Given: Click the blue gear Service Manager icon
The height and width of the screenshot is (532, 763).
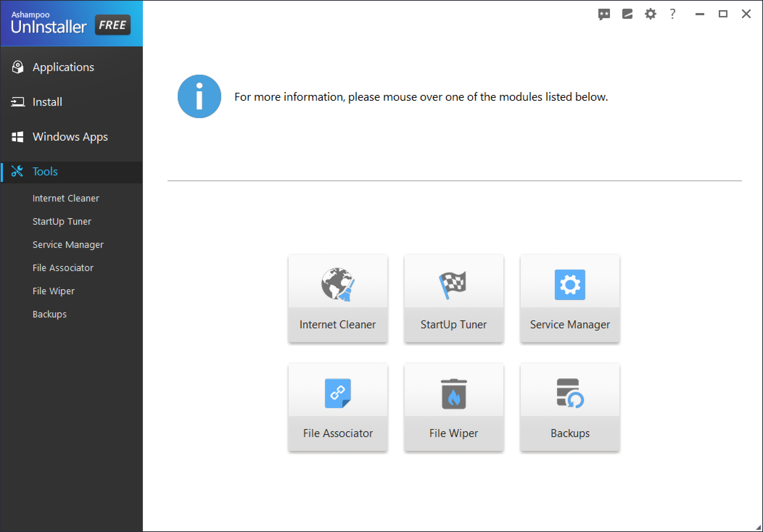Looking at the screenshot, I should (570, 284).
